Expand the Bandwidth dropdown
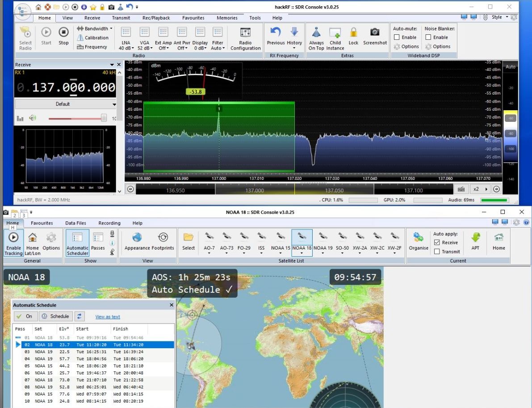 (x=95, y=29)
